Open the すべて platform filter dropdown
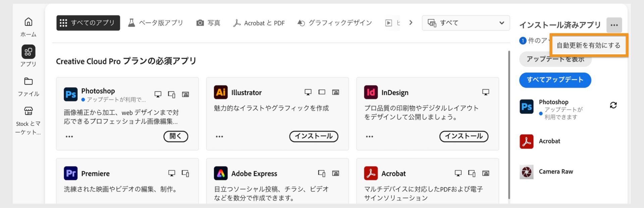 [466, 23]
